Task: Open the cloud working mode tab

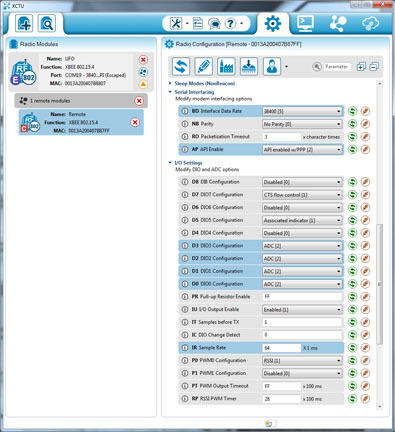Action: click(x=370, y=23)
